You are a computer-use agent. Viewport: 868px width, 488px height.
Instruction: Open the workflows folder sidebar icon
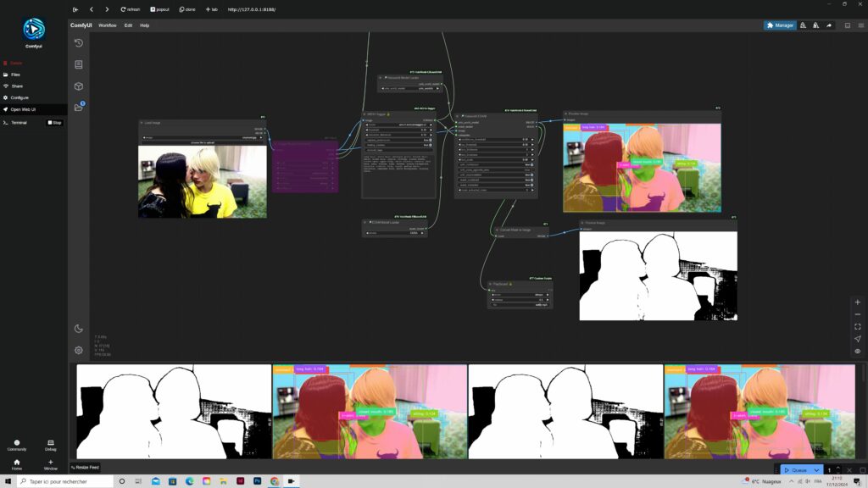(79, 108)
